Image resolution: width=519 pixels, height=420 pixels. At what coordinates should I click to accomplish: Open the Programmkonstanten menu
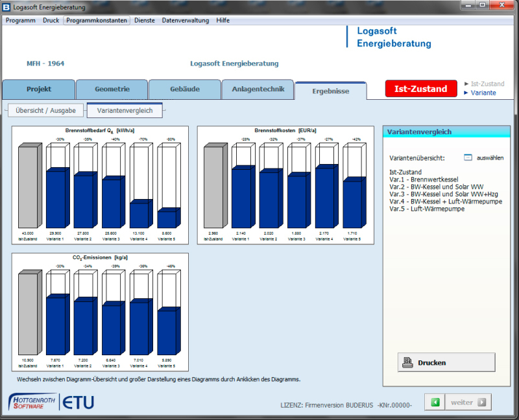point(97,20)
